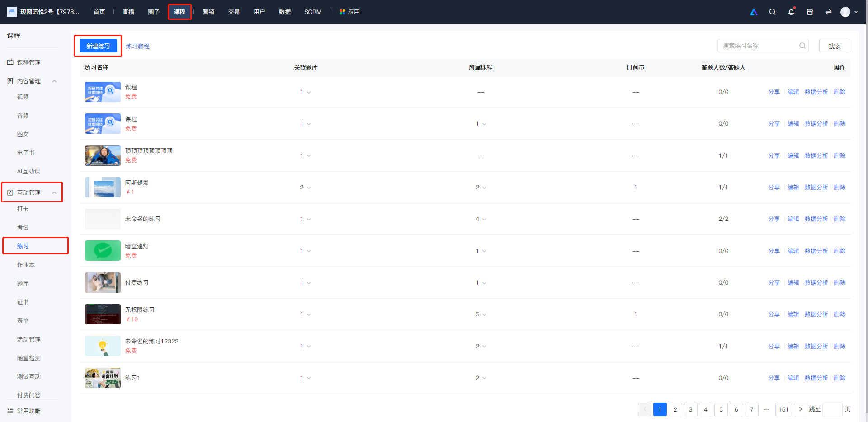Click the 新建练习 button

click(98, 46)
